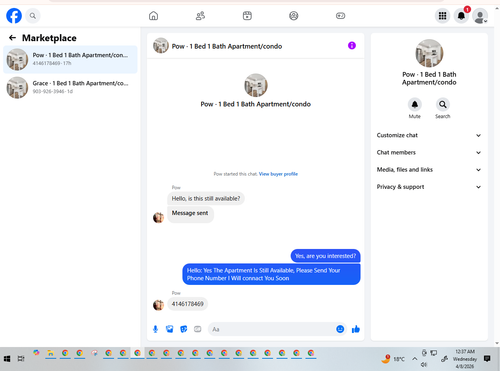Expand Media, files and links section

click(x=429, y=170)
